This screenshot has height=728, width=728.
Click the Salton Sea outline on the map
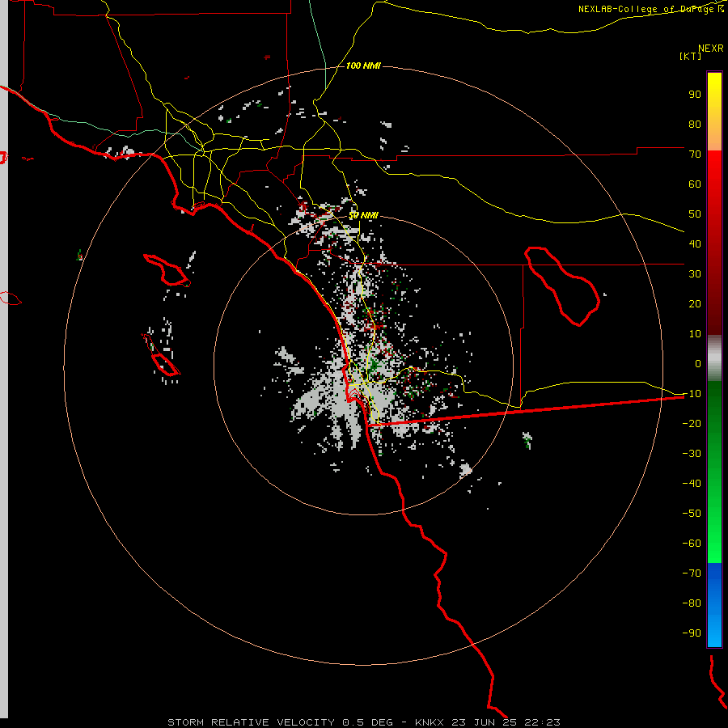point(562,286)
